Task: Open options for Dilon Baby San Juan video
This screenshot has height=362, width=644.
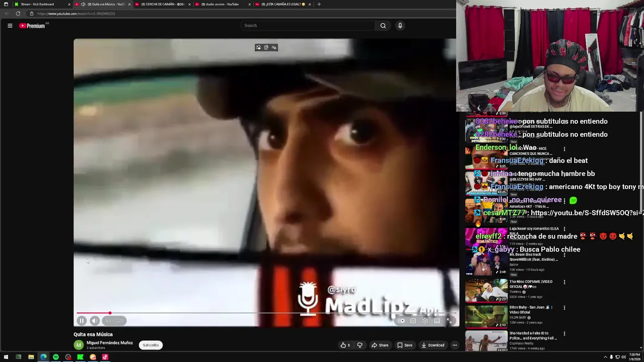Action: (564, 308)
